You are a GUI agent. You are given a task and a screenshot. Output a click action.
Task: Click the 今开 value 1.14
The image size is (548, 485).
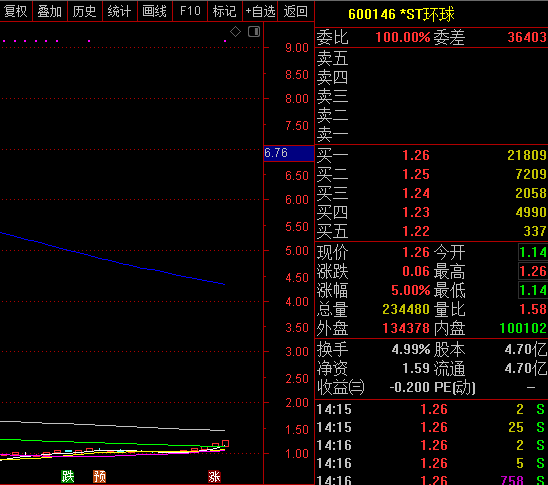tap(533, 252)
